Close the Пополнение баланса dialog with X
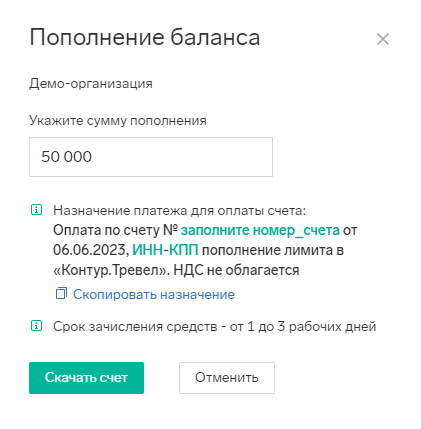The height and width of the screenshot is (429, 421). click(x=383, y=39)
